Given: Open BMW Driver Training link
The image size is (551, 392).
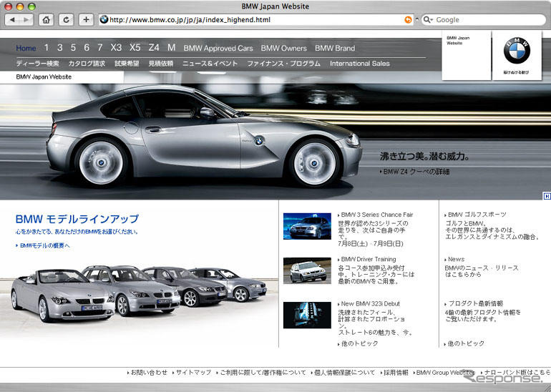Looking at the screenshot, I should (x=367, y=259).
